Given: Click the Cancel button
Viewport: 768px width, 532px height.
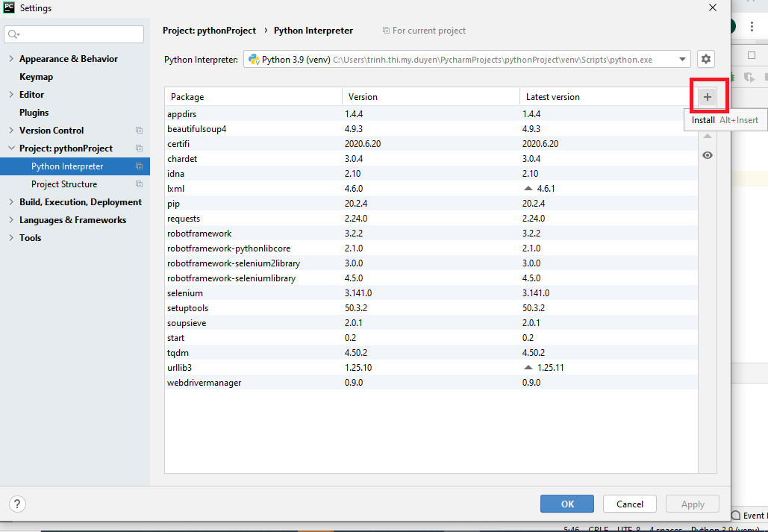Looking at the screenshot, I should [x=629, y=504].
